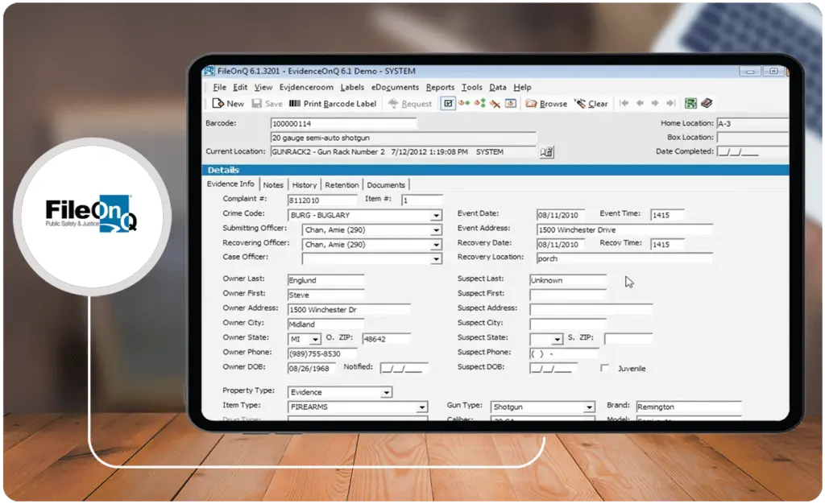Open the Suspect State dropdown
Image resolution: width=825 pixels, height=504 pixels.
(558, 340)
